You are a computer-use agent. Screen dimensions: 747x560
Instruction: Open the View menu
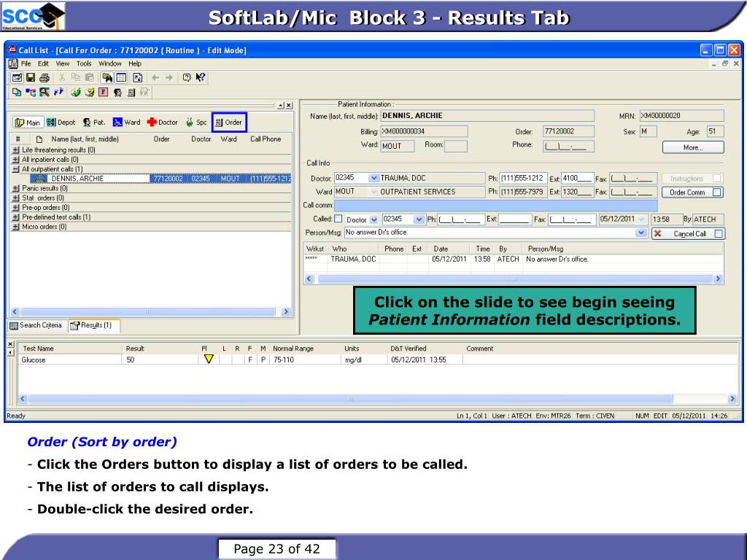[x=63, y=63]
